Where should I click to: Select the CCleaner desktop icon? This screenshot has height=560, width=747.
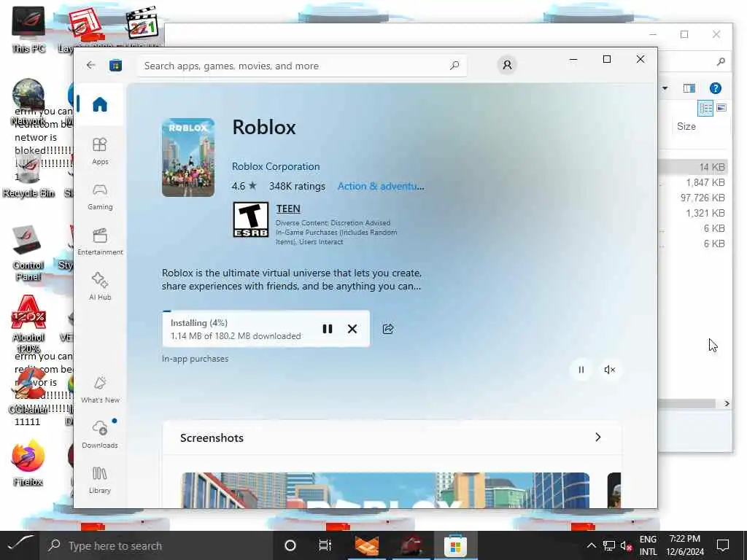[x=29, y=391]
